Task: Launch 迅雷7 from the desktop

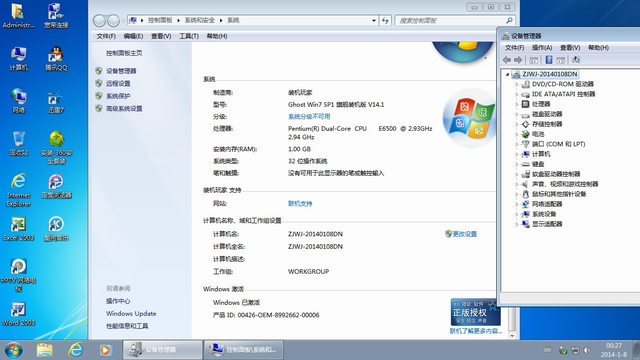Action: 56,100
